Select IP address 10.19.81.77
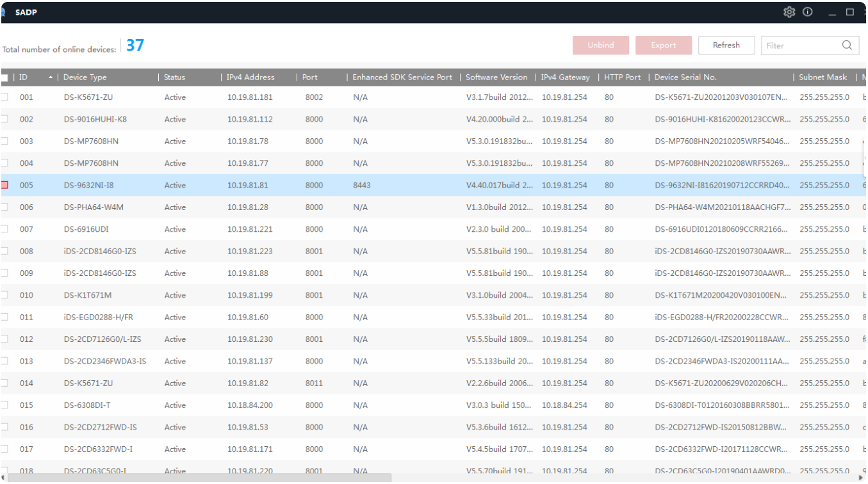This screenshot has height=484, width=868. coord(248,163)
